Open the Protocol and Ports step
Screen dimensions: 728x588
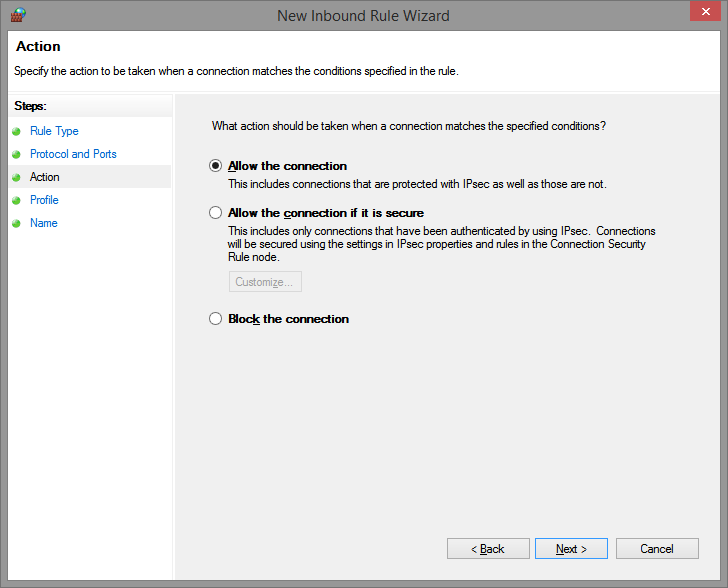click(x=73, y=154)
